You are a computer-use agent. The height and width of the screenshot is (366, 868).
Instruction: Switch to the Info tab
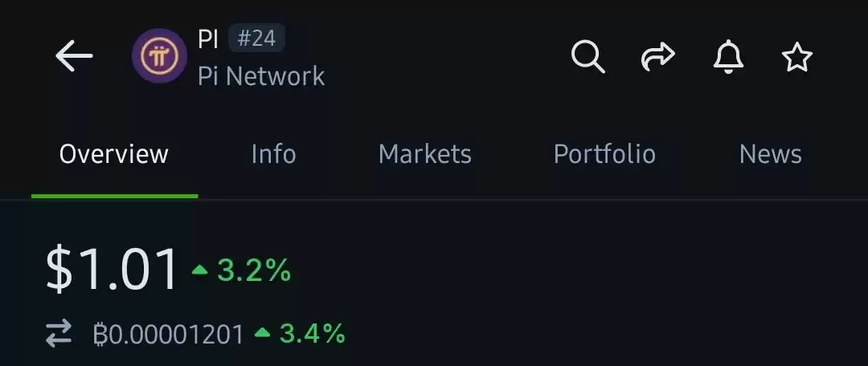273,154
